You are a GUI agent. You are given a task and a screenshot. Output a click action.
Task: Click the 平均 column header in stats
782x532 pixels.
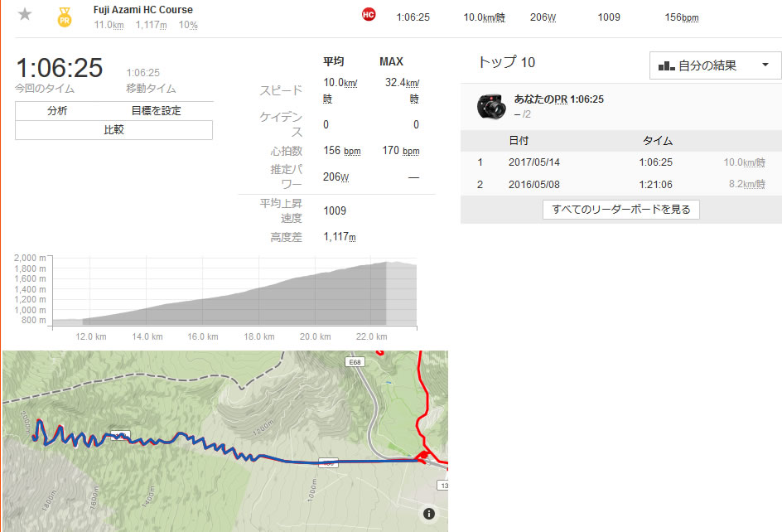point(333,61)
